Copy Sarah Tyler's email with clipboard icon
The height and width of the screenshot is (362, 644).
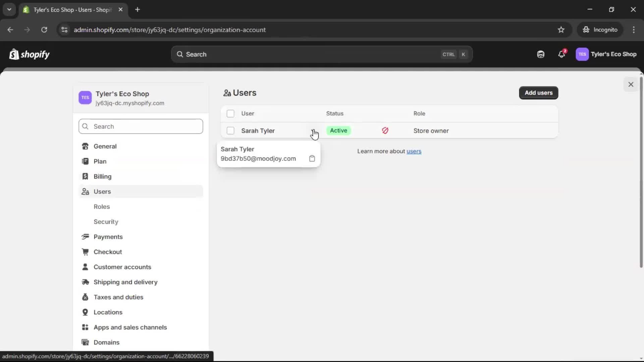(312, 159)
